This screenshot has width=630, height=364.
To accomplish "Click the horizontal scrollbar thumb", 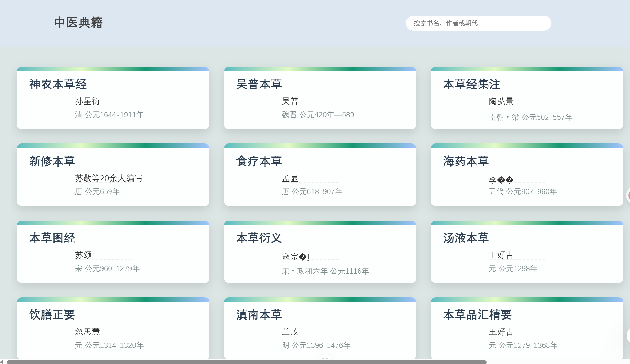I will point(246,362).
